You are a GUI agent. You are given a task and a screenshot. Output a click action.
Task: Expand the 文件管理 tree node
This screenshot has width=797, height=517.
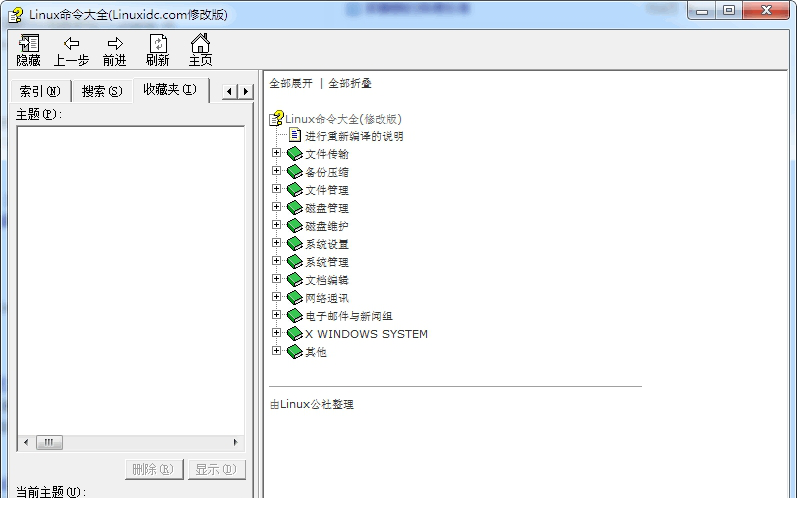[x=276, y=189]
